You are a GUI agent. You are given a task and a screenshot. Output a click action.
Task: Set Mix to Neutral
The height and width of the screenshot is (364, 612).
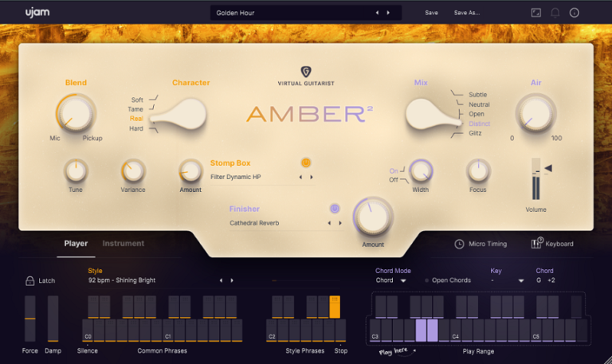(479, 104)
